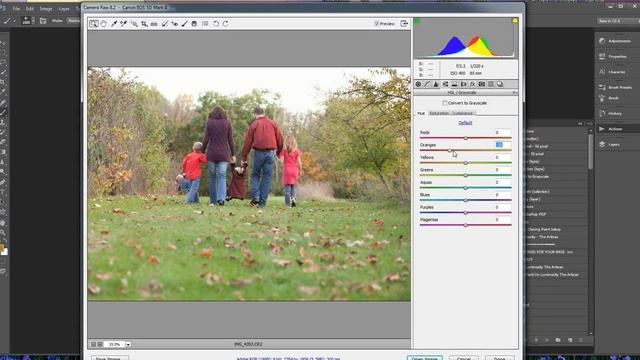Image resolution: width=640 pixels, height=360 pixels.
Task: Open the Lens Corrections panel icon
Action: 463,84
